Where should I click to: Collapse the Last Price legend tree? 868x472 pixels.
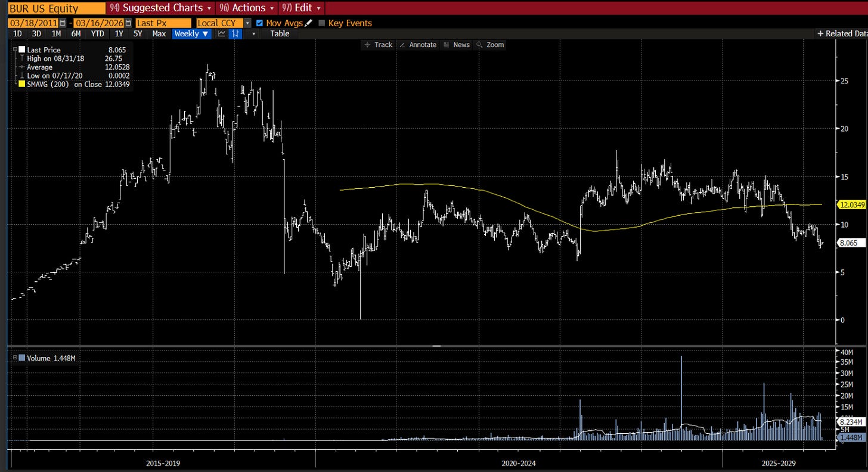pyautogui.click(x=15, y=50)
